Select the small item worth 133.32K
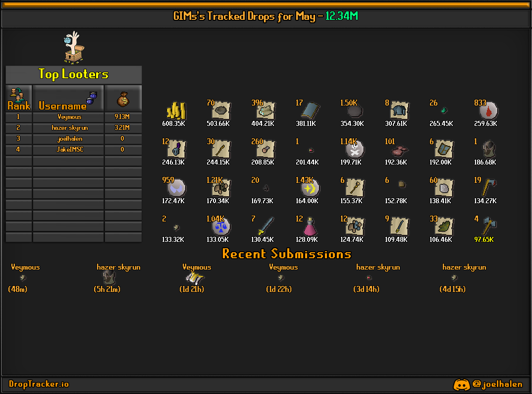 pyautogui.click(x=176, y=227)
